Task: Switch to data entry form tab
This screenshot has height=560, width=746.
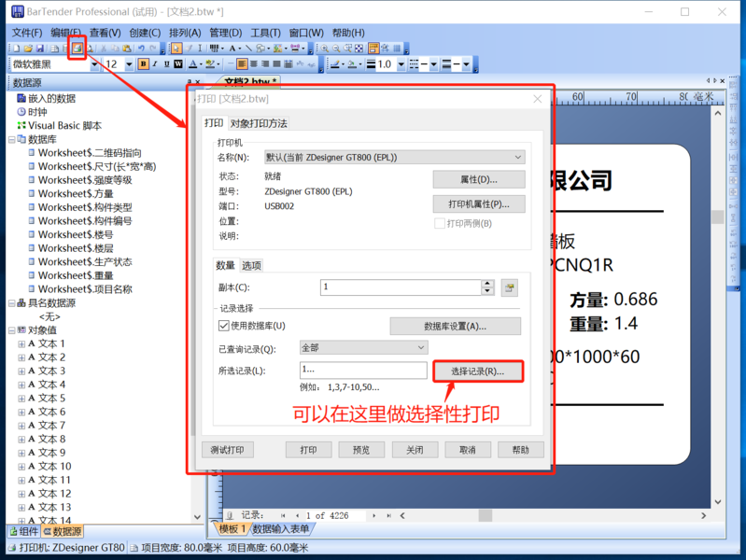Action: pos(281,528)
